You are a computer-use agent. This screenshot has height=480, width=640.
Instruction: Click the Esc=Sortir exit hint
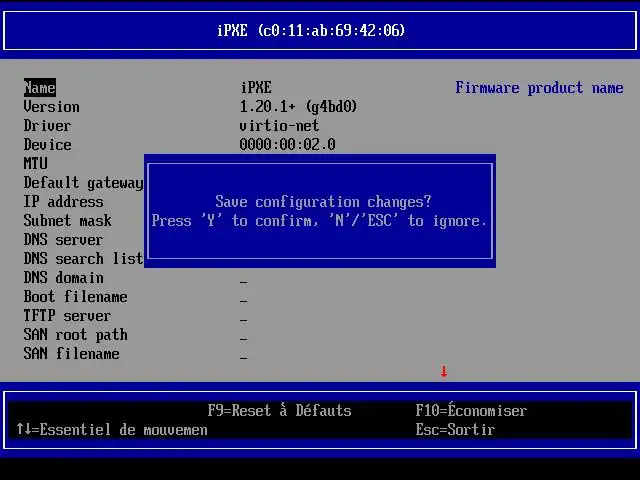pos(456,429)
